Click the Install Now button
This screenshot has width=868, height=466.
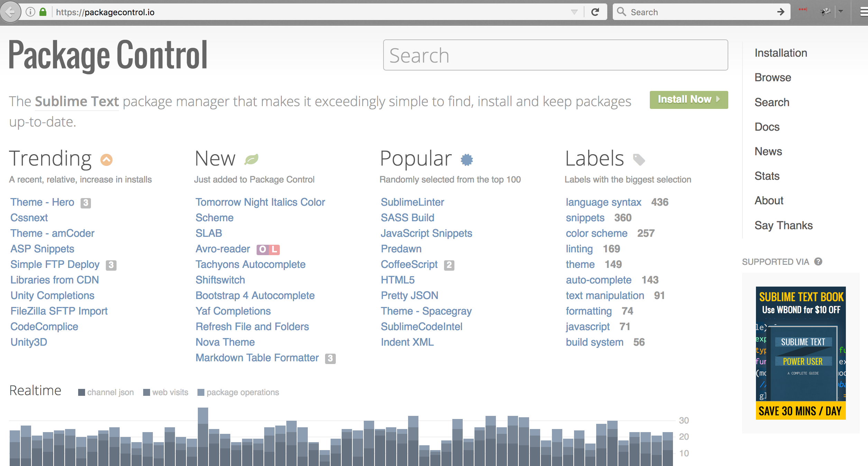coord(688,100)
